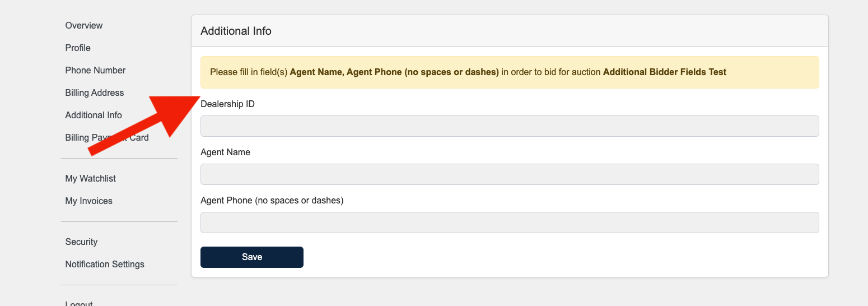Navigate to Billing Address
The image size is (868, 306).
coord(95,93)
